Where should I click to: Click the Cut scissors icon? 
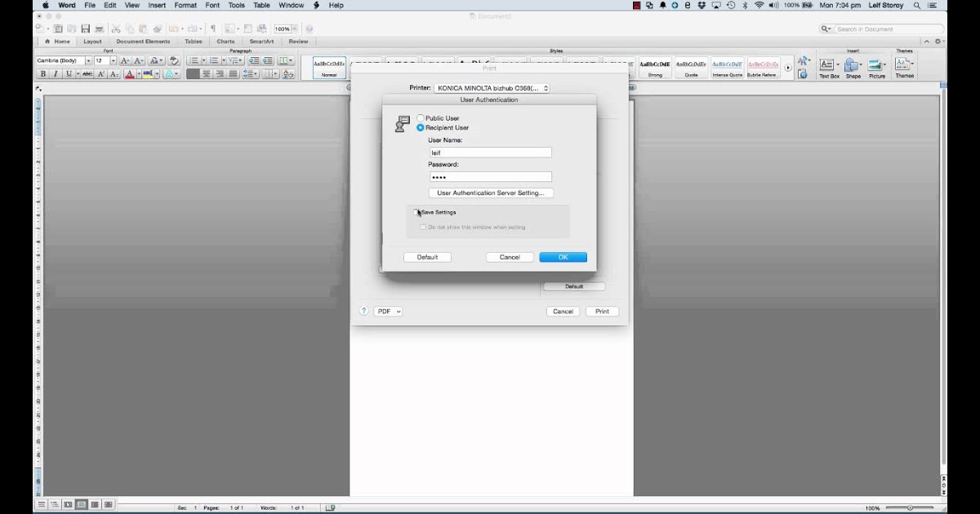coord(116,29)
